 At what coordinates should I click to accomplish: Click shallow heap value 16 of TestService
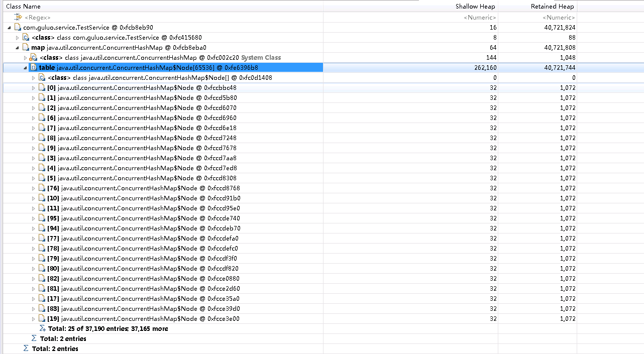[493, 28]
